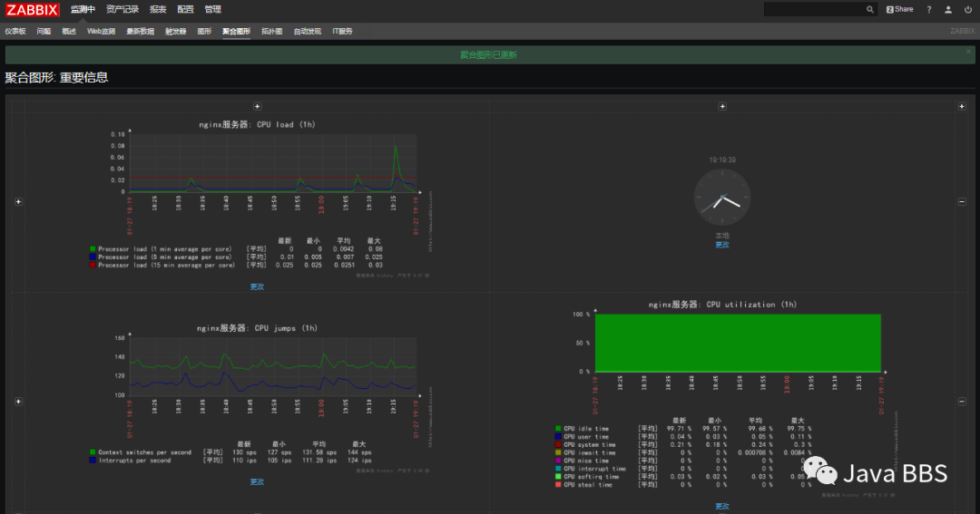Open the Share link icon
The width and height of the screenshot is (980, 514).
(x=899, y=9)
